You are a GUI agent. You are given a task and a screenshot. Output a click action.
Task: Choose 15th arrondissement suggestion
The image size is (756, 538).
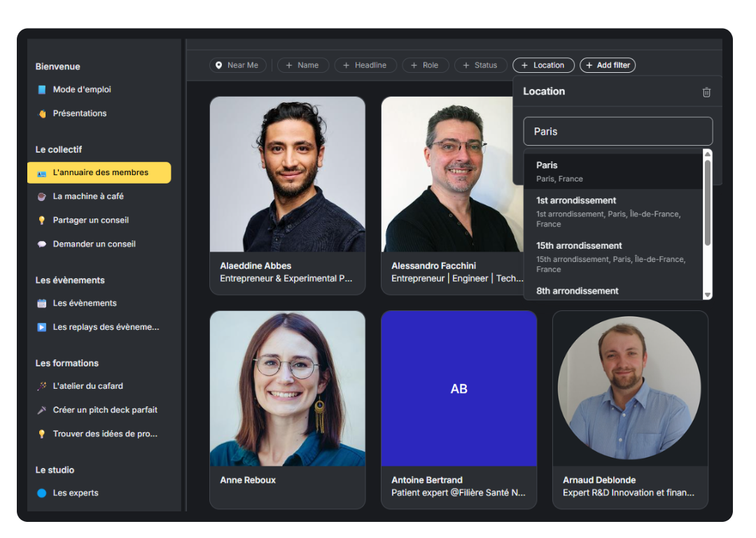tap(612, 256)
